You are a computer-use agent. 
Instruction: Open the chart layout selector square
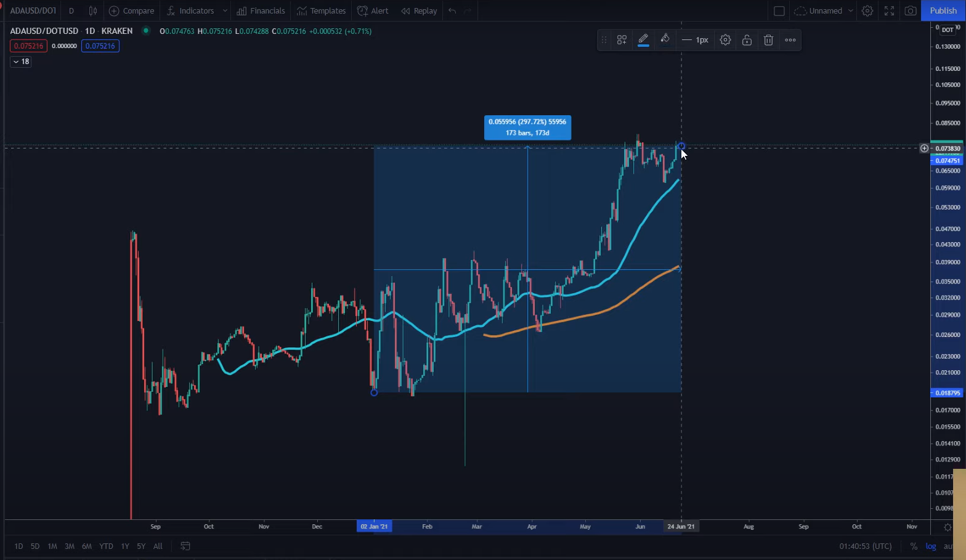click(x=779, y=10)
